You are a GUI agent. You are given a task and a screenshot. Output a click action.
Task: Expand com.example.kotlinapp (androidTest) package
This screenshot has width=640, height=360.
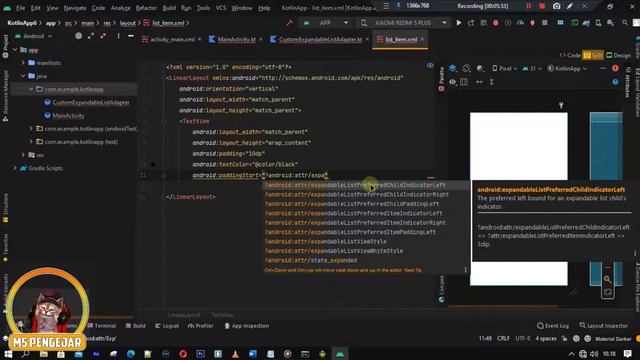(x=31, y=129)
